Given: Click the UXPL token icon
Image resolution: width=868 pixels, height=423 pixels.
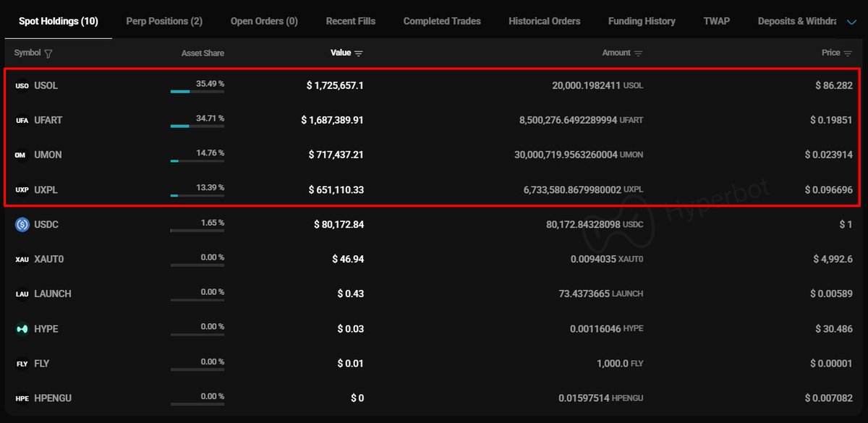Looking at the screenshot, I should point(22,190).
